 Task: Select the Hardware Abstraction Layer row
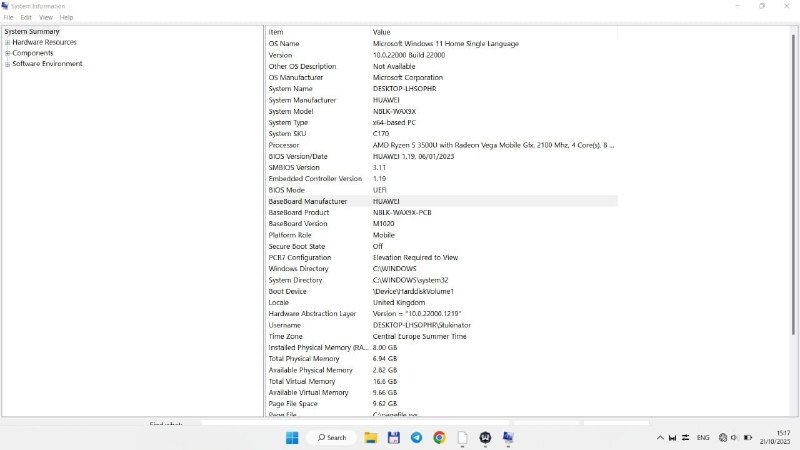click(442, 314)
